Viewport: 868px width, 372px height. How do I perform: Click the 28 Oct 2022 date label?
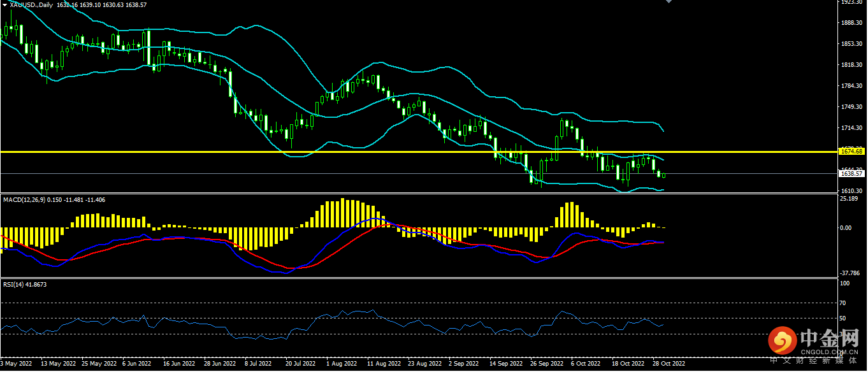point(667,363)
